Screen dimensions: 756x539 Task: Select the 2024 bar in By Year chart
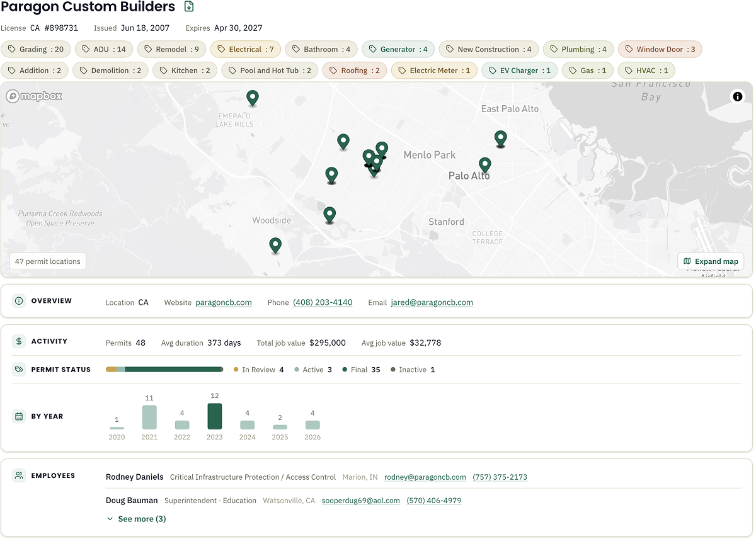(x=248, y=425)
